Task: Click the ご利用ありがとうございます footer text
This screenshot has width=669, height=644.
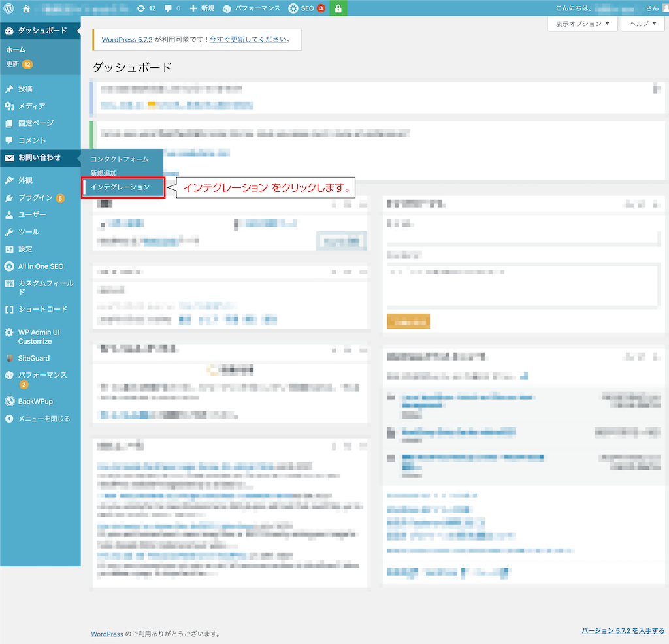Action: (x=172, y=634)
